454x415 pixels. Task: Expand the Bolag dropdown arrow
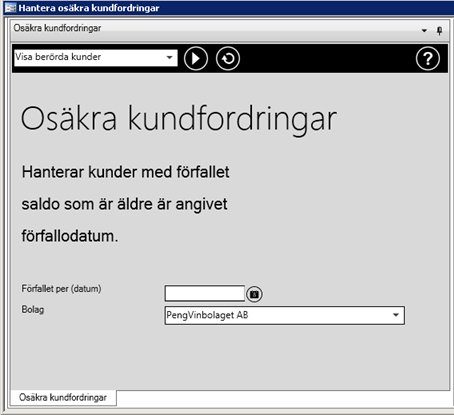[396, 315]
